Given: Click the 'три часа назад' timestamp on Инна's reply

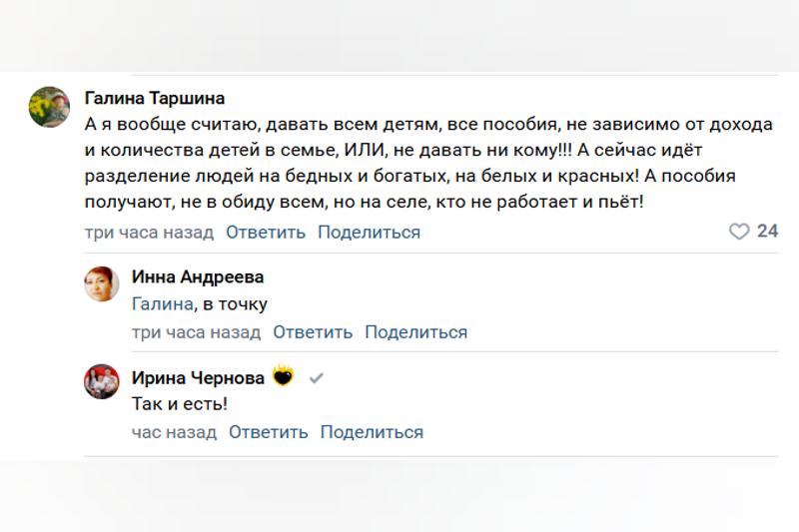Looking at the screenshot, I should click(196, 332).
